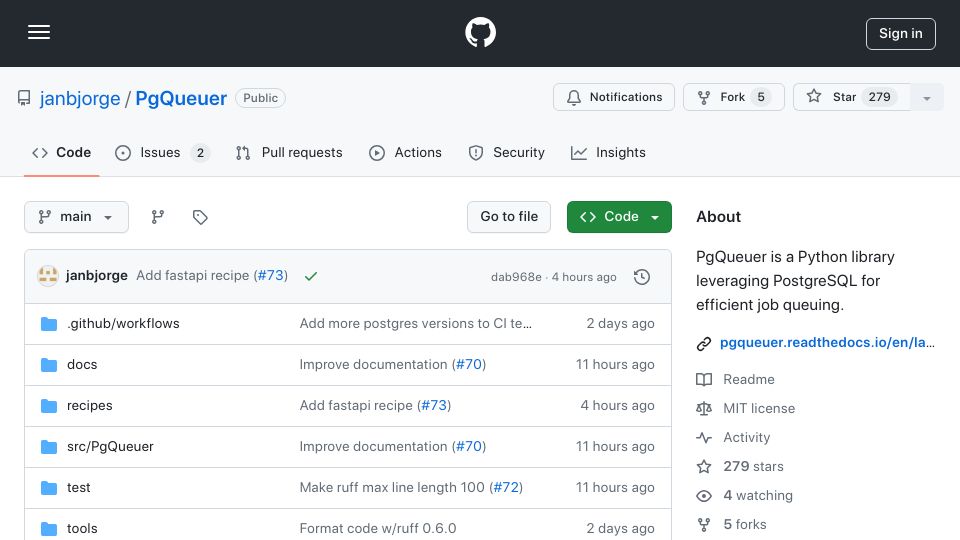960x540 pixels.
Task: Open the tools folder
Action: pos(82,528)
